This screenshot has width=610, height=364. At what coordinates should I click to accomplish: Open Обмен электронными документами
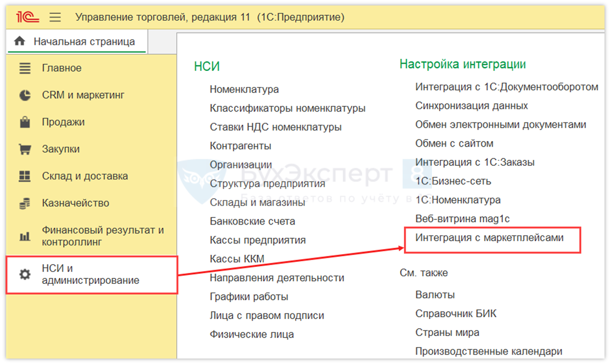point(500,125)
